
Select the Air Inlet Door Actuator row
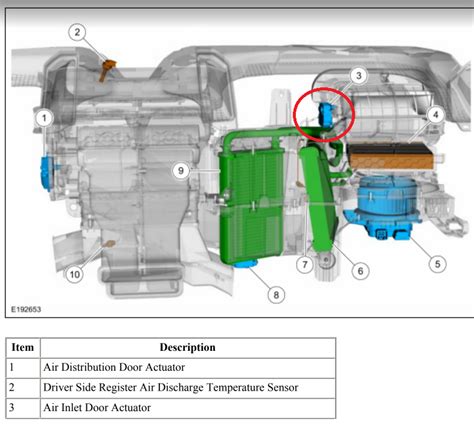(x=171, y=408)
